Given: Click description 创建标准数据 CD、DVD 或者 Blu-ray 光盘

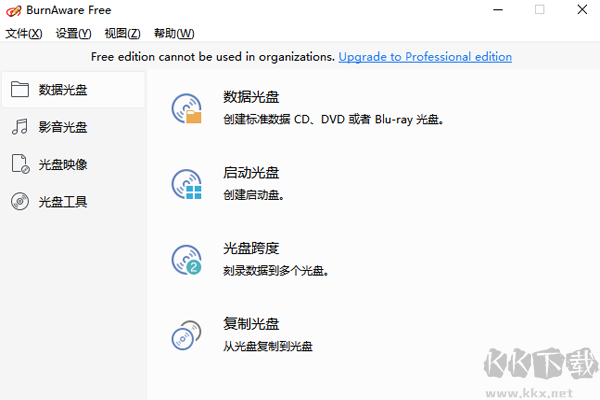Looking at the screenshot, I should (333, 119).
